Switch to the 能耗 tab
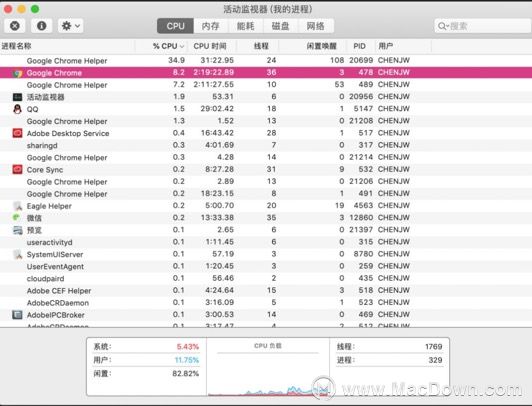 point(246,26)
